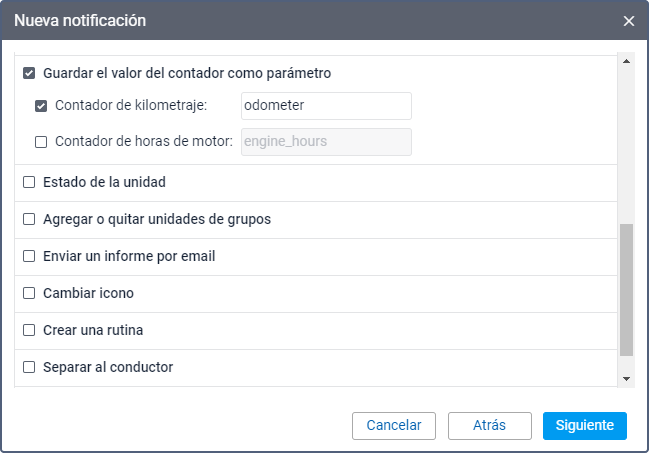Go back with the Atrás button
649x453 pixels.
coord(489,425)
